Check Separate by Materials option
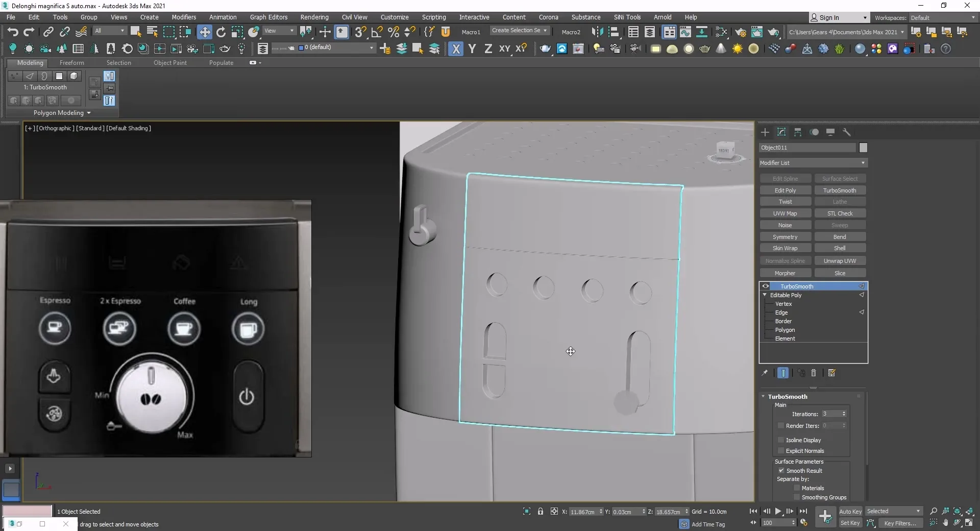 tap(796, 488)
